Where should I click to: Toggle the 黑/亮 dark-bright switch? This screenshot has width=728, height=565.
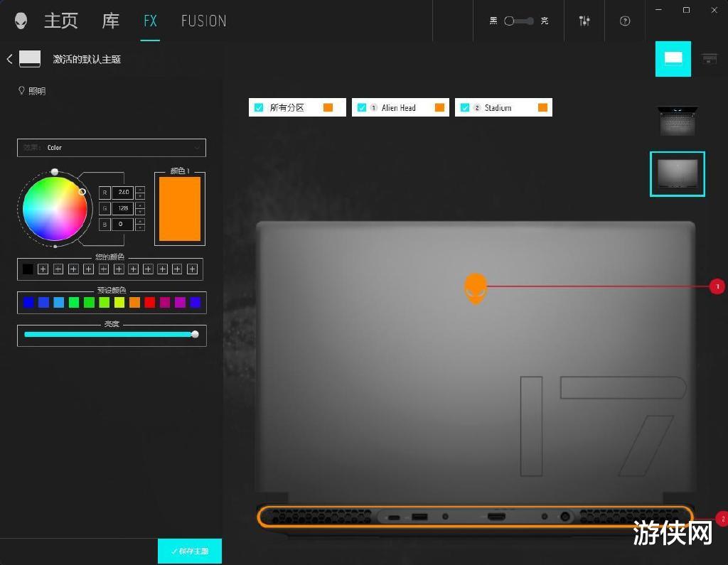[518, 21]
